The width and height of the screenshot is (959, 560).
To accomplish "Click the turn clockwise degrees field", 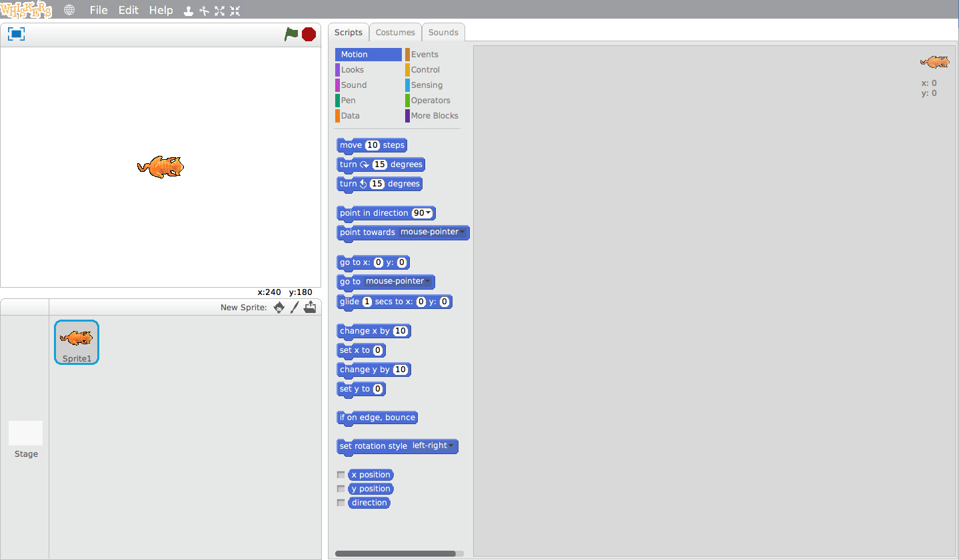I will click(380, 164).
